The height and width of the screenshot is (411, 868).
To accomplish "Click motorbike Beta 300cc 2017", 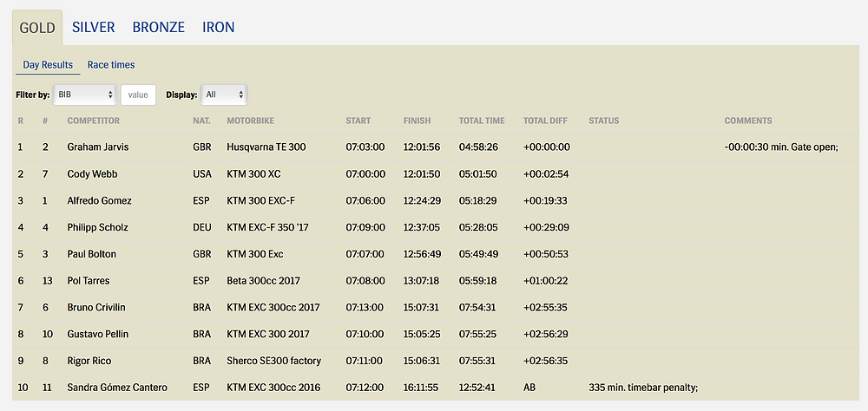I will tap(264, 280).
